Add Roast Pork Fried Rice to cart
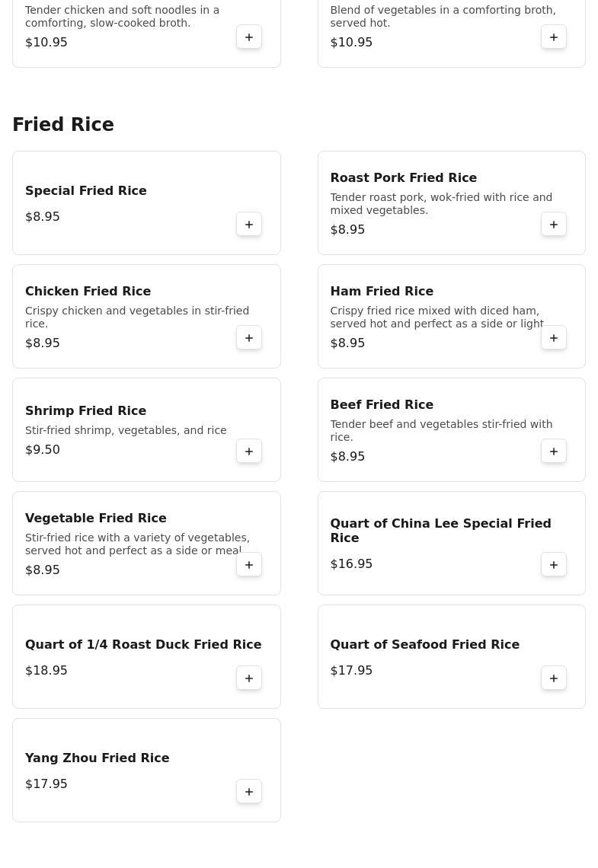This screenshot has height=868, width=598. (554, 225)
